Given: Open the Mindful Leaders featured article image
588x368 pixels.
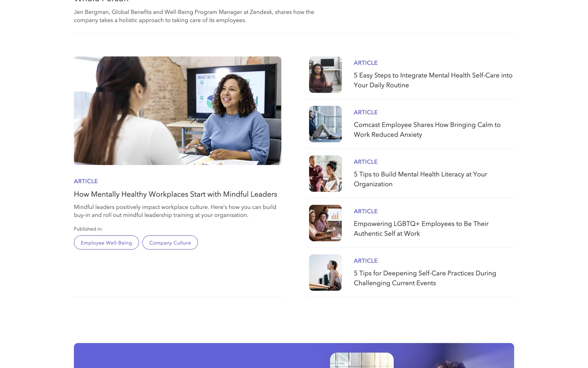Looking at the screenshot, I should 177,111.
